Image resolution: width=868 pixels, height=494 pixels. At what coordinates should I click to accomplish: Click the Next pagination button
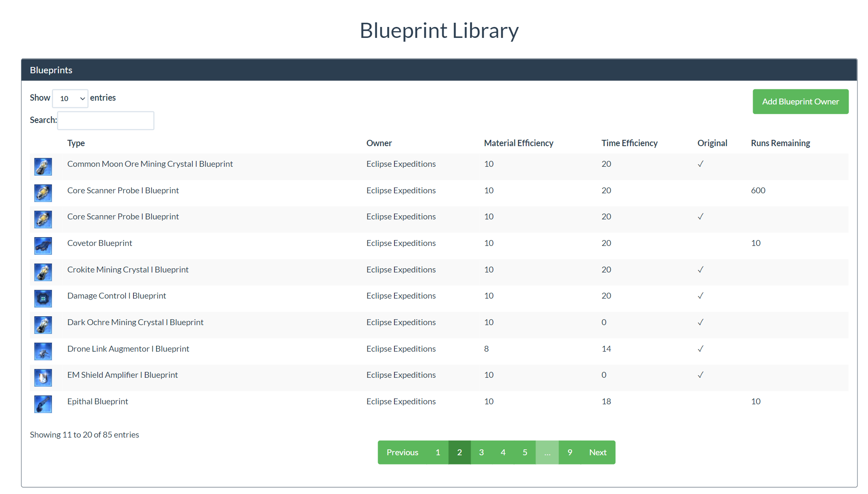(x=597, y=453)
